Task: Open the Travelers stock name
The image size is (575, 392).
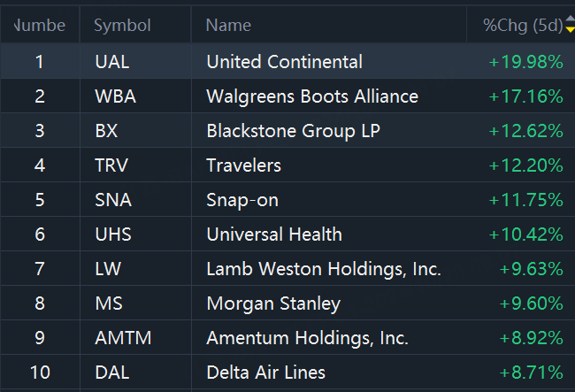Action: (243, 165)
